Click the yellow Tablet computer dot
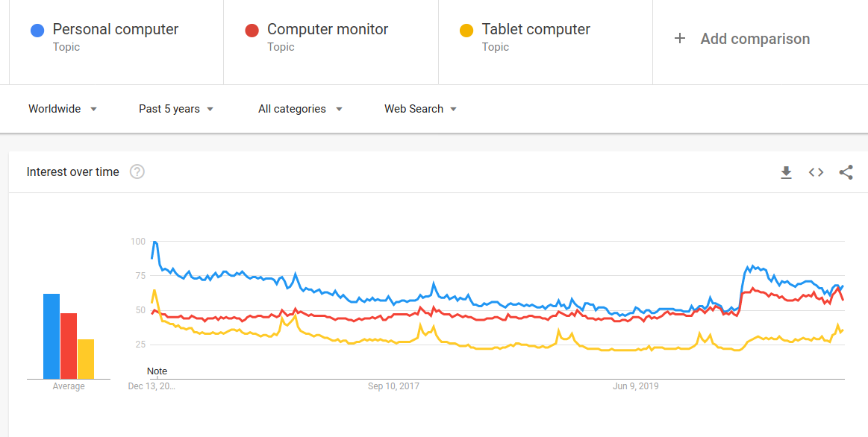The height and width of the screenshot is (437, 868). click(466, 31)
